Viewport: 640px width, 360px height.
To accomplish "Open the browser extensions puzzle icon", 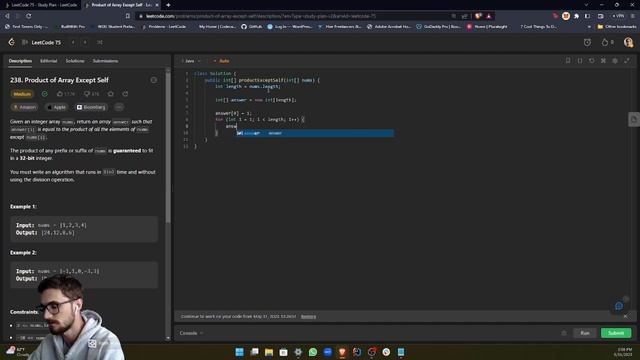I will coord(576,16).
